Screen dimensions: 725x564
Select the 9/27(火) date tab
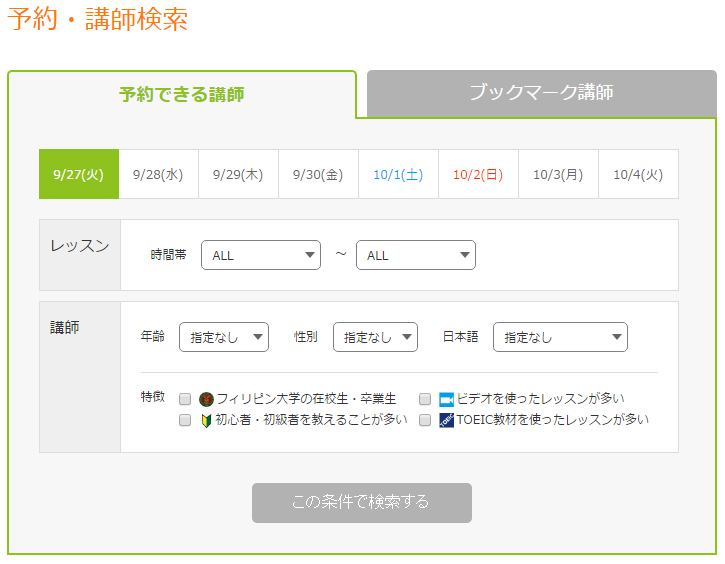79,174
